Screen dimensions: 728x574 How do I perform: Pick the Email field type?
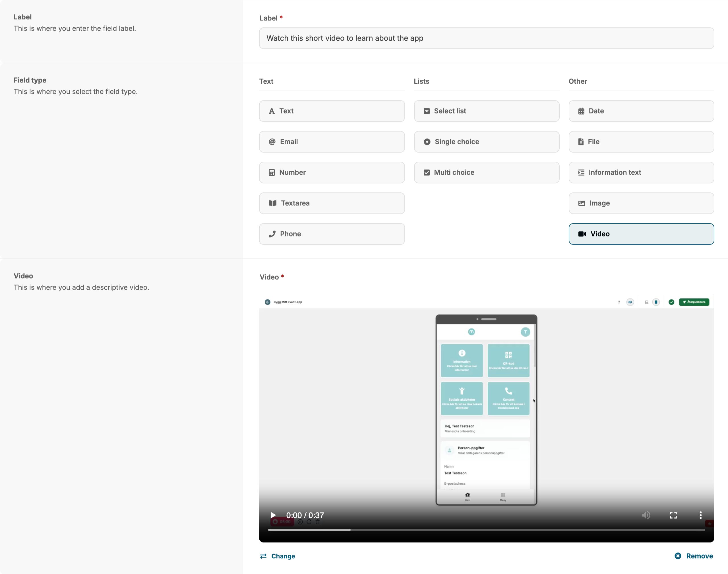tap(331, 141)
